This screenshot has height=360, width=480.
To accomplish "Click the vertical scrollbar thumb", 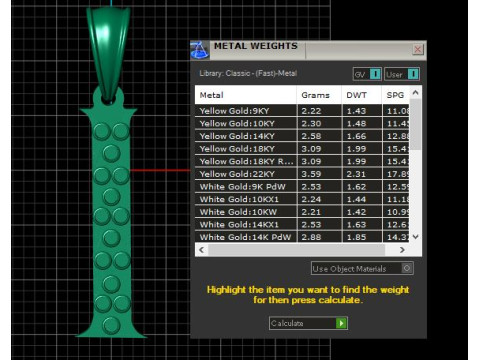I will (415, 124).
